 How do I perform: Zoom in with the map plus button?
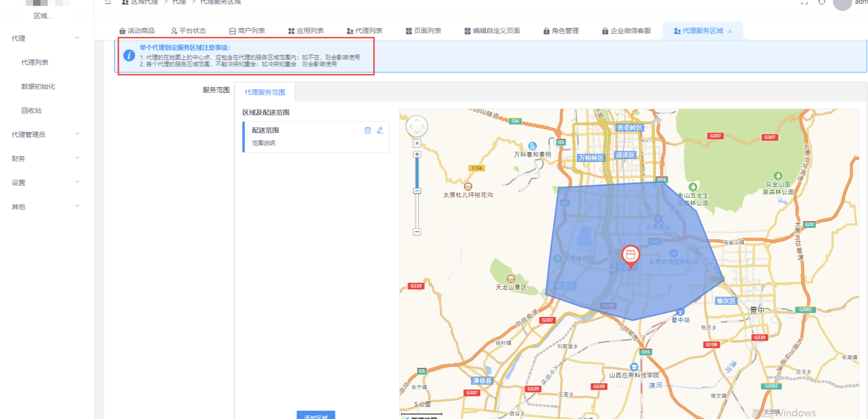[x=417, y=154]
